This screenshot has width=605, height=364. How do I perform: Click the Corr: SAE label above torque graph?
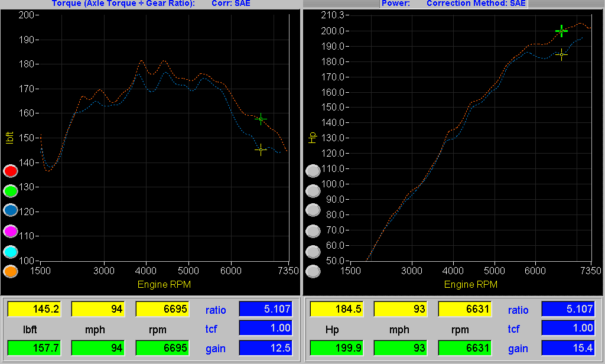click(x=231, y=4)
